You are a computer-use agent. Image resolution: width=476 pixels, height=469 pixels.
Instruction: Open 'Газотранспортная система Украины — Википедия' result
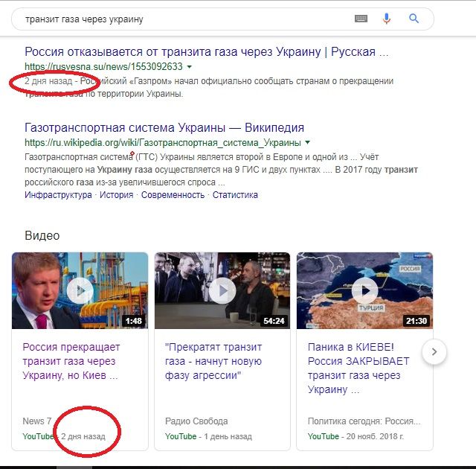tap(164, 127)
